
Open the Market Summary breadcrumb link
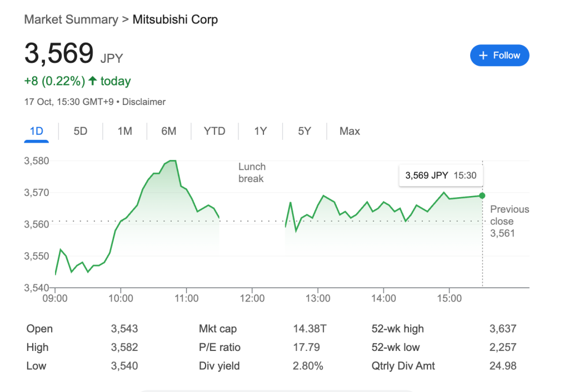pyautogui.click(x=71, y=20)
